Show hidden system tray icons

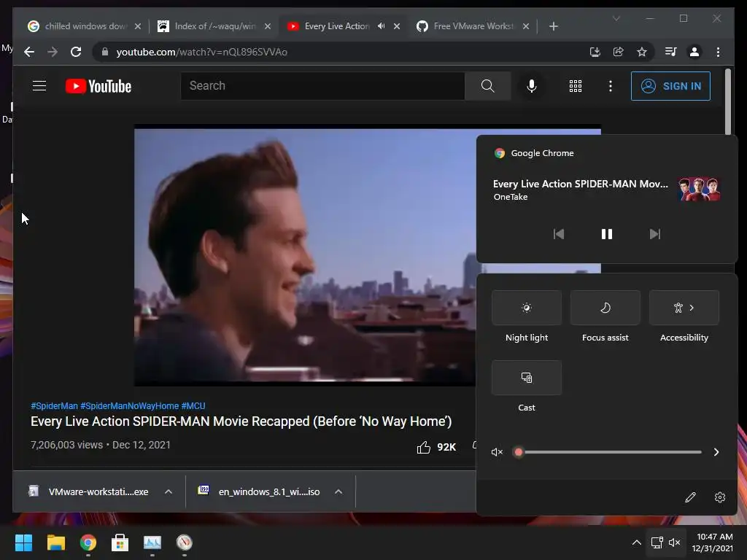point(636,542)
